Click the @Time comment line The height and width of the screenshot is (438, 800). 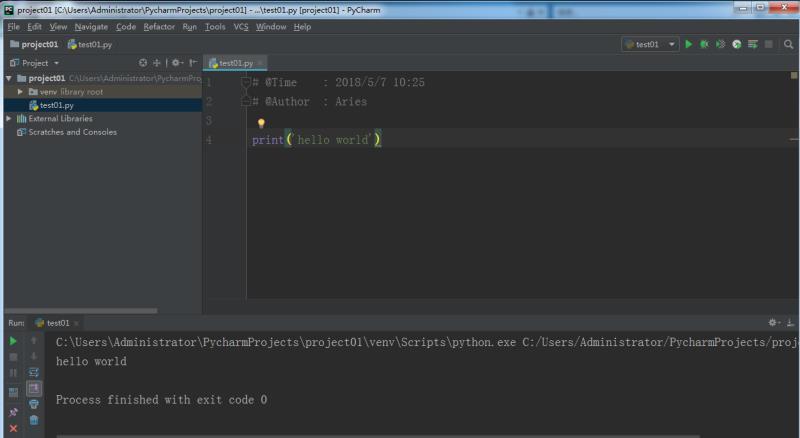click(339, 82)
